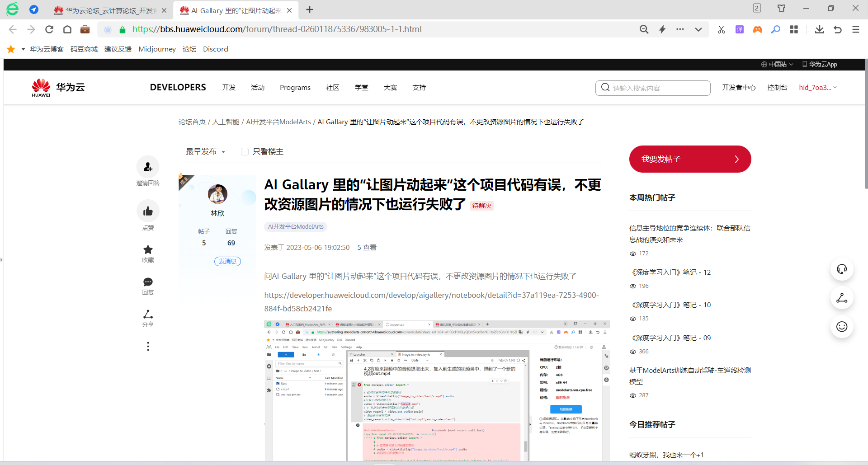Open the orange game controller extension
The image size is (868, 465).
[x=758, y=29]
